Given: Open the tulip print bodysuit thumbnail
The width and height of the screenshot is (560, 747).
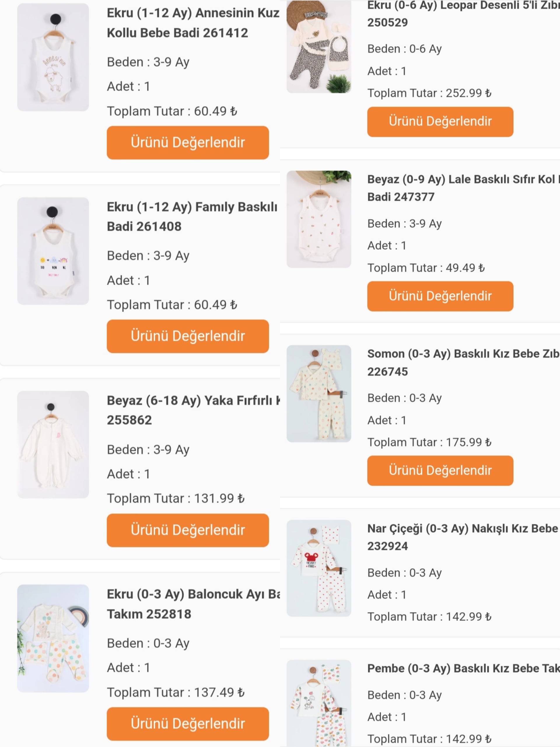Looking at the screenshot, I should point(319,219).
